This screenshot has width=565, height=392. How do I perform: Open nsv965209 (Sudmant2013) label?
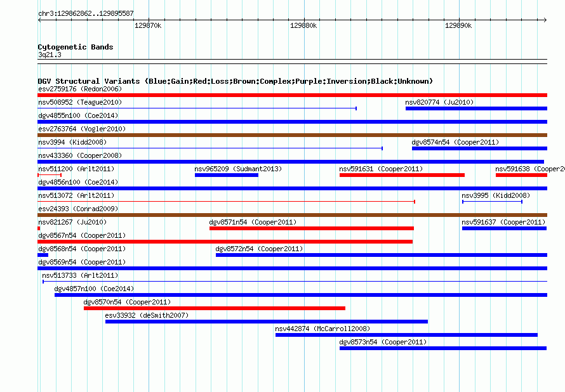point(238,169)
